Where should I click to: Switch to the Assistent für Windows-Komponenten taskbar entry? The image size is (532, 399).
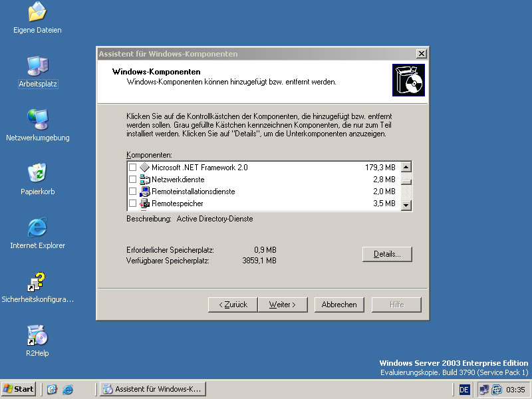tap(152, 388)
